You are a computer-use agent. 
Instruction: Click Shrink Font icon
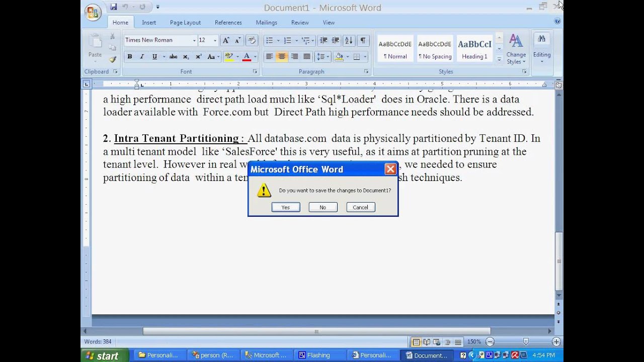tap(237, 40)
